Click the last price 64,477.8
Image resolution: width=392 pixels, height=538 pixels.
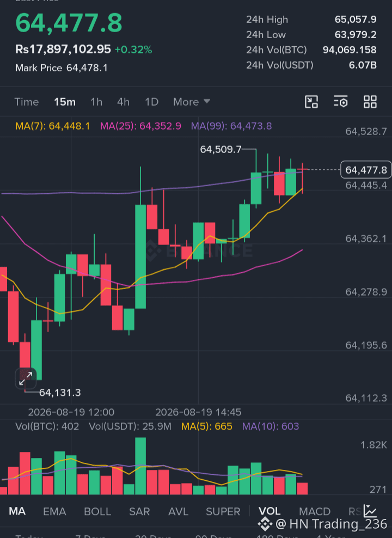pos(69,23)
